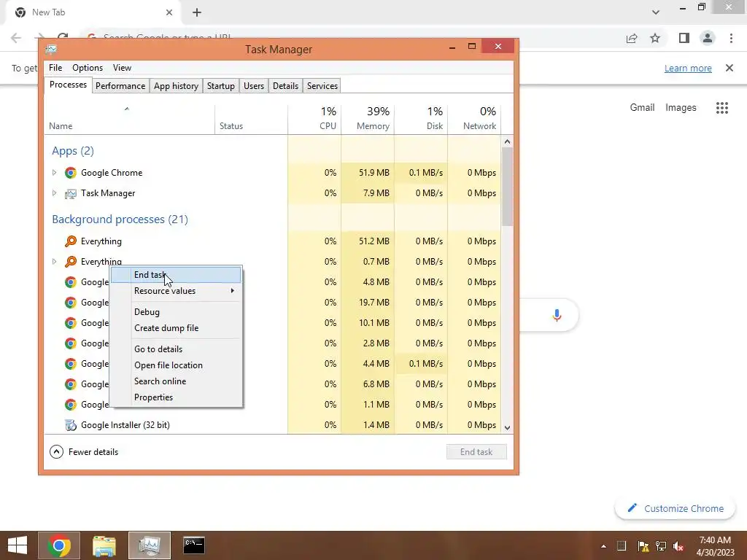Image resolution: width=747 pixels, height=560 pixels.
Task: Select Debug from the context menu
Action: tap(177, 312)
